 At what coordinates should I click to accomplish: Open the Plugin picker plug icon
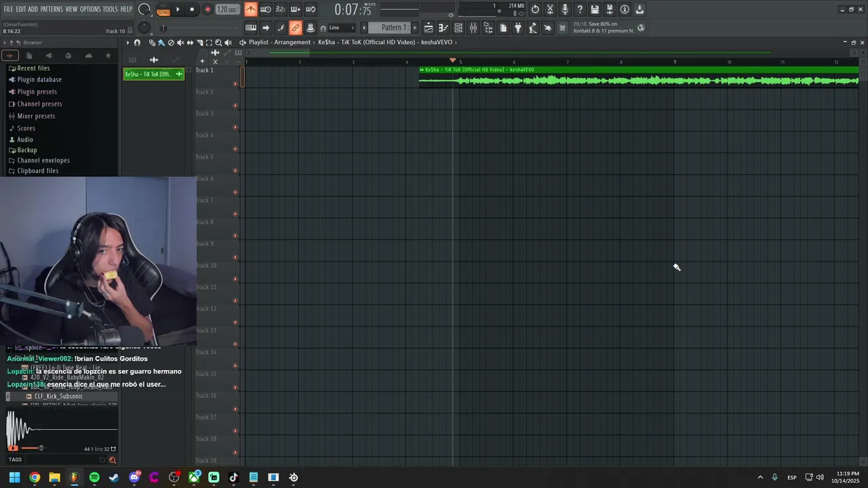(518, 28)
